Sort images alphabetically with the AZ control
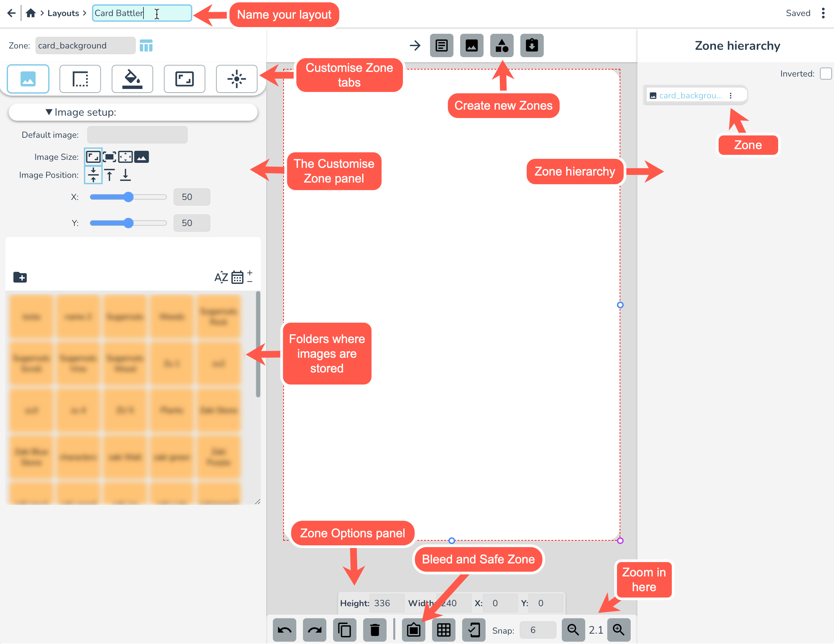 click(221, 277)
